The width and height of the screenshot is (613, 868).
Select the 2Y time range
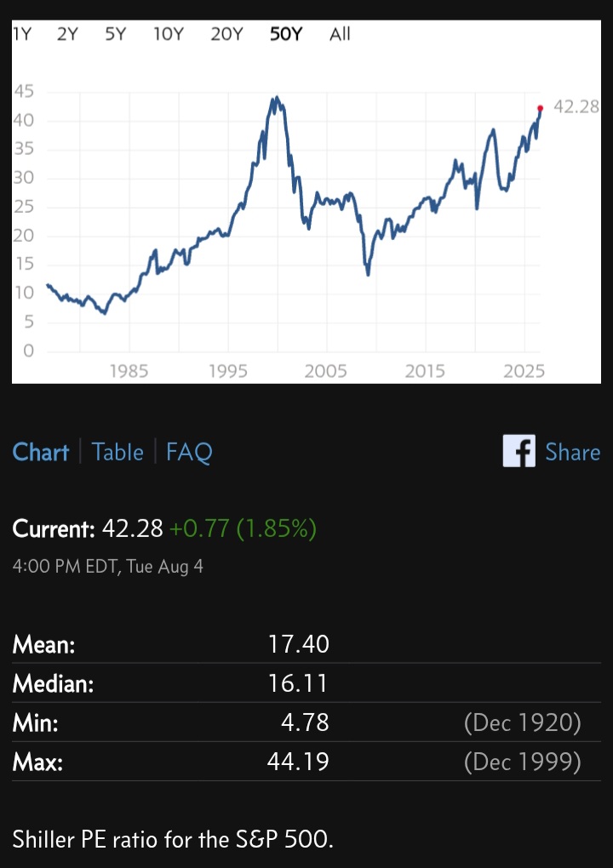pyautogui.click(x=67, y=34)
